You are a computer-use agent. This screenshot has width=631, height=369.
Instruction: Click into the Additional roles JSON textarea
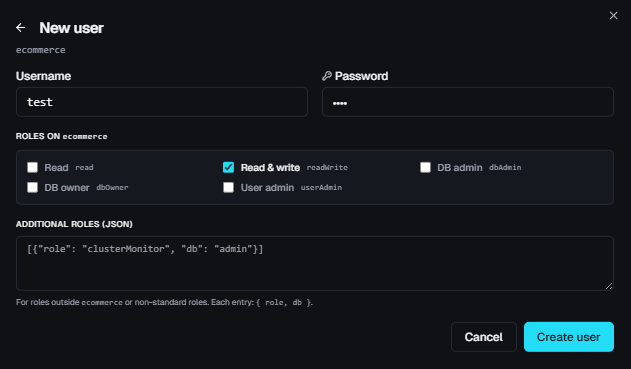(x=315, y=263)
